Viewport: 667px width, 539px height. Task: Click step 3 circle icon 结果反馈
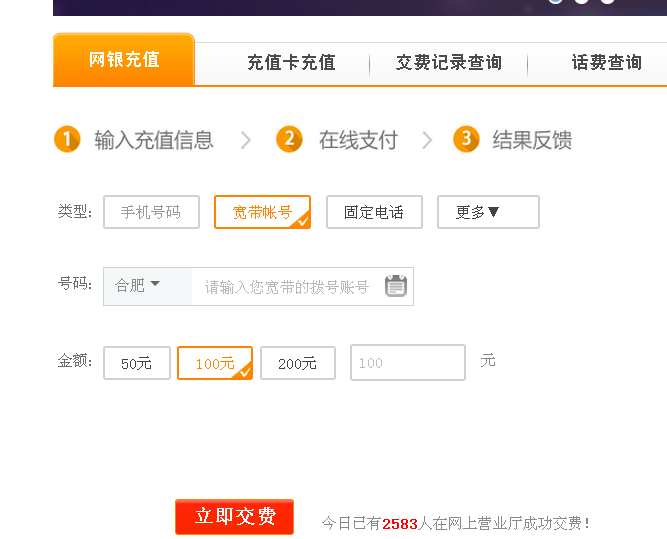pyautogui.click(x=466, y=139)
